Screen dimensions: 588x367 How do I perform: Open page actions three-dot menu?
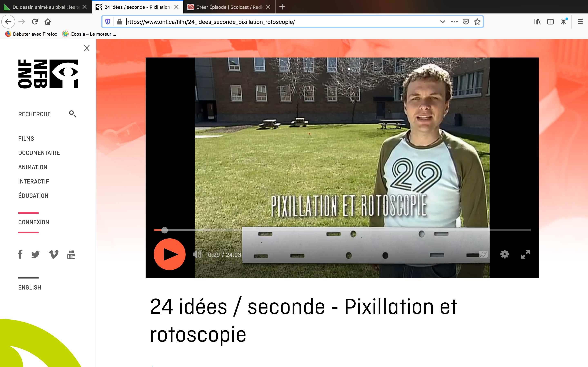pos(454,22)
